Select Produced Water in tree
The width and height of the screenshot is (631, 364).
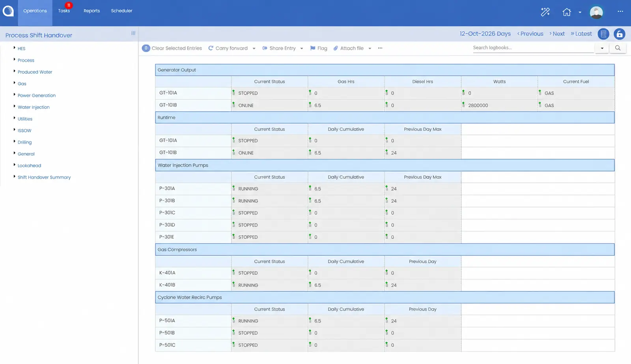pyautogui.click(x=35, y=72)
